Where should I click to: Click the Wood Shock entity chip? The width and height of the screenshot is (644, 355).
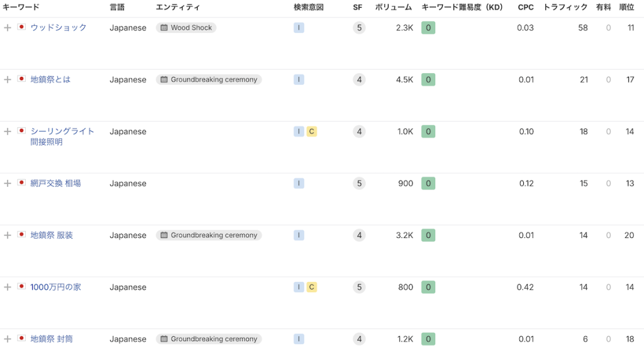(x=186, y=28)
